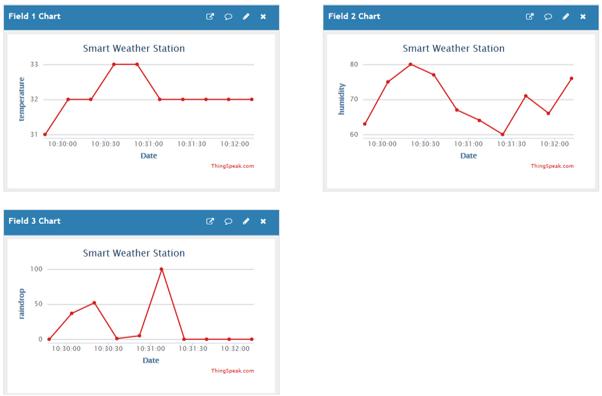Click the Date label under temperature chart
Image resolution: width=602 pixels, height=396 pixels.
[149, 156]
